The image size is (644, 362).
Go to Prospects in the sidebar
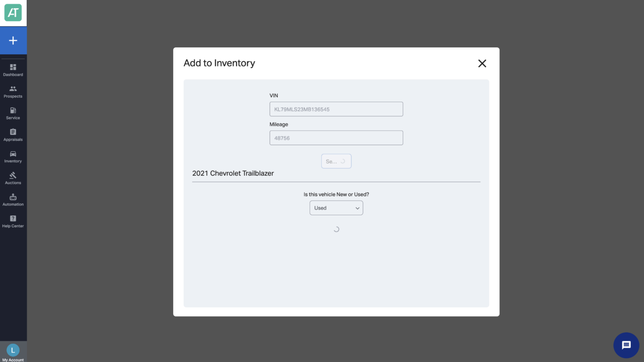click(x=13, y=92)
